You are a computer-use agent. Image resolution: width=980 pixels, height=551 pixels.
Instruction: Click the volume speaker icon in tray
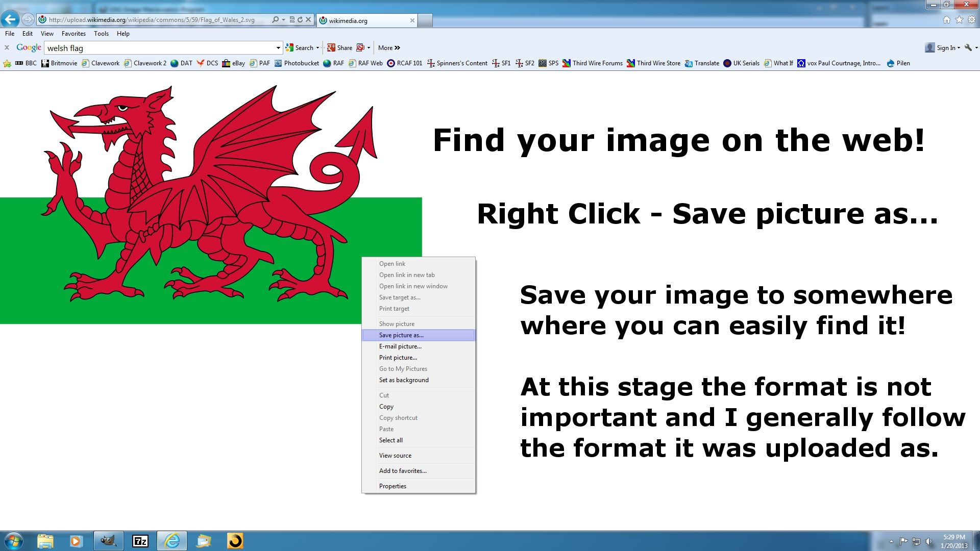[x=928, y=541]
